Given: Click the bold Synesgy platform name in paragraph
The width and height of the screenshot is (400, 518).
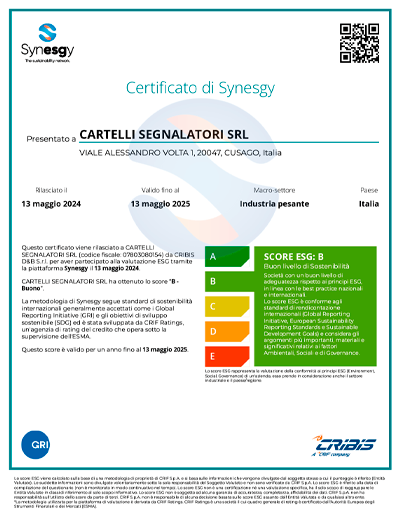Looking at the screenshot, I should pos(76,268).
